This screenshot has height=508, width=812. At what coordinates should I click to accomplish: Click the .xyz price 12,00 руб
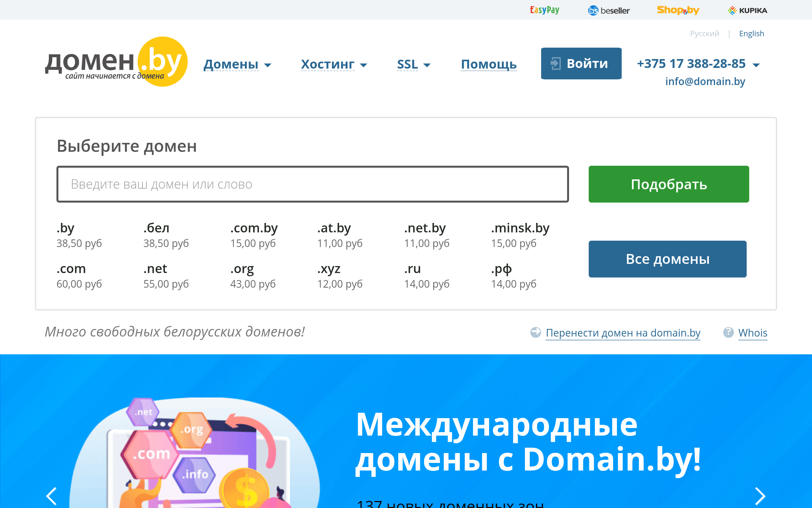[x=340, y=284]
